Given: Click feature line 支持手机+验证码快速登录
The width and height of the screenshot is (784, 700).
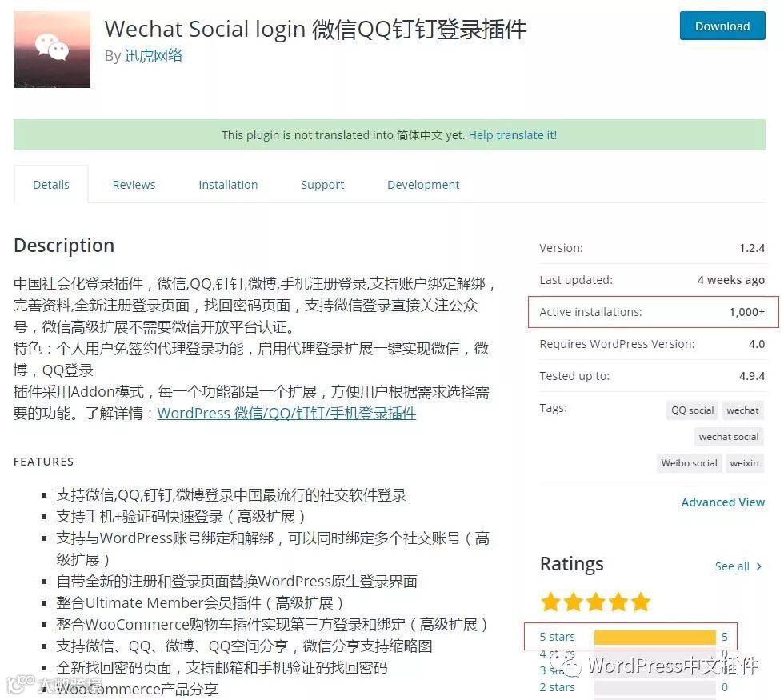Looking at the screenshot, I should point(181,517).
